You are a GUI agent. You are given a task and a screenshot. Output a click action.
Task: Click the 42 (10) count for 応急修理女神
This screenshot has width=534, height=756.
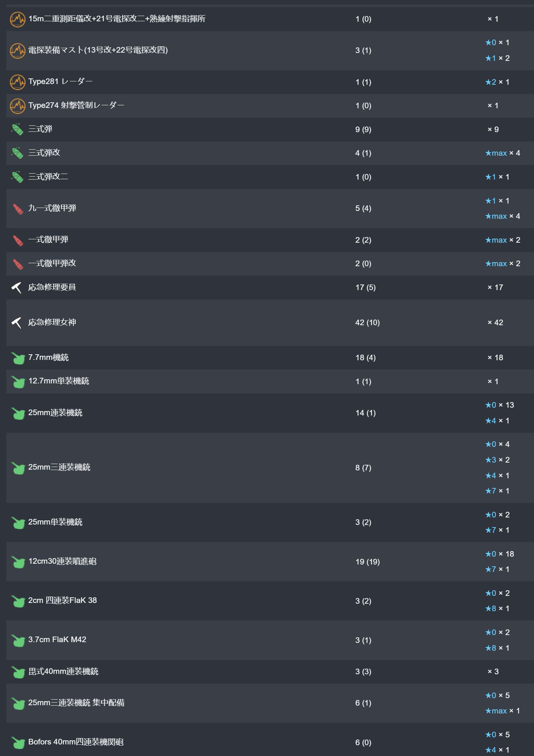[x=367, y=323]
